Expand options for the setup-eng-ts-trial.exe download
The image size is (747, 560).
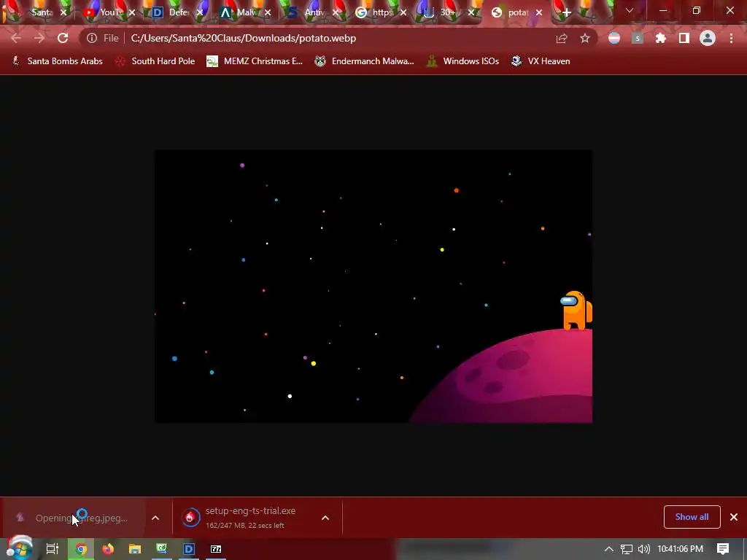pyautogui.click(x=325, y=518)
